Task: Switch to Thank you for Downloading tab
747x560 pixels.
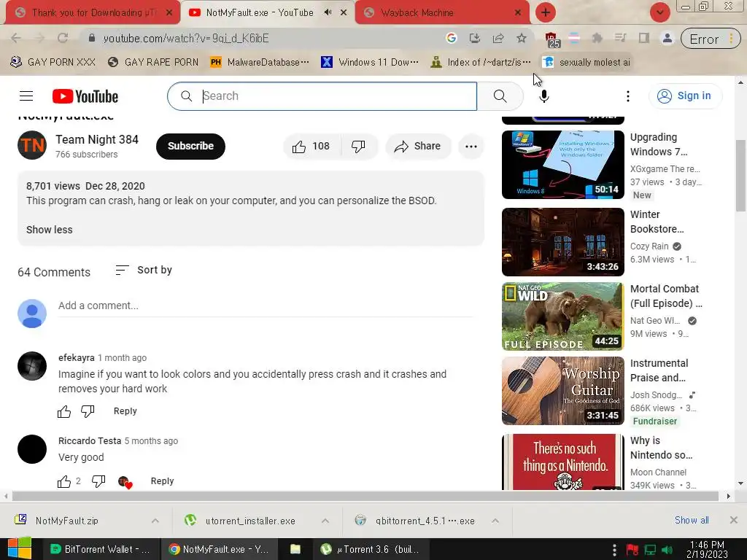Action: [x=93, y=12]
